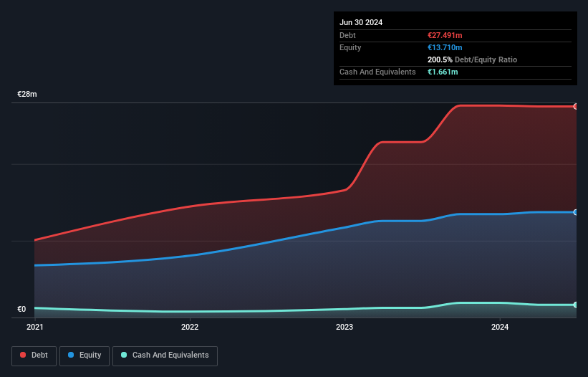Click the €27.491m debt value
Image resolution: width=588 pixels, height=377 pixels.
(445, 35)
